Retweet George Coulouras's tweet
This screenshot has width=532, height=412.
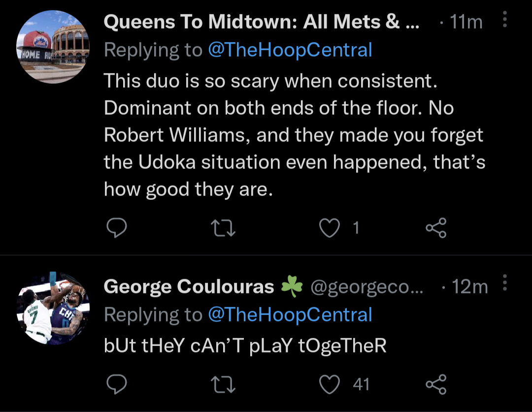(x=223, y=384)
